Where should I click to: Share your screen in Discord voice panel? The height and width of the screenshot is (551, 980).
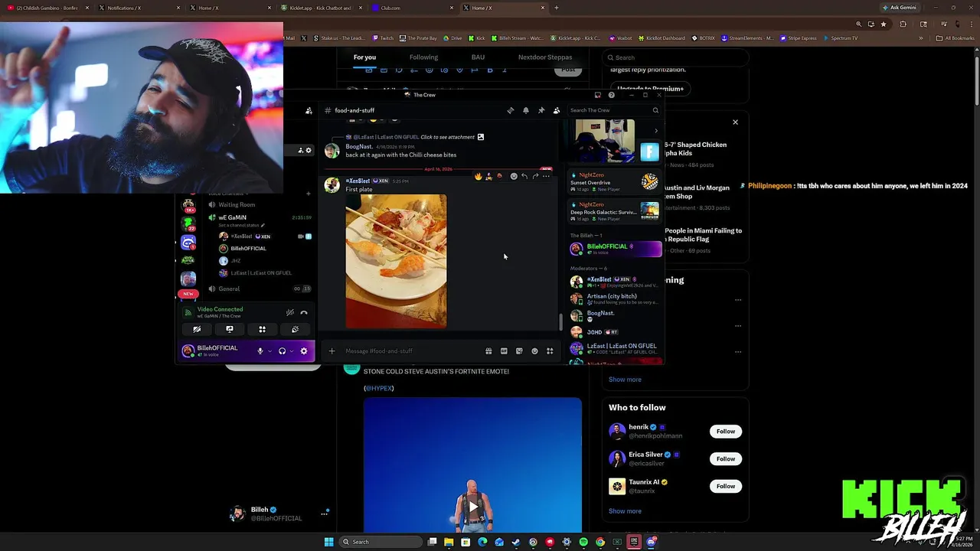[x=230, y=329]
